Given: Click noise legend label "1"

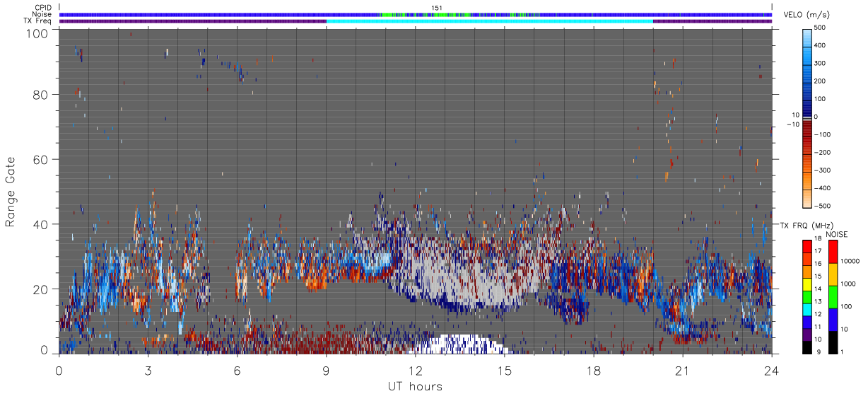Looking at the screenshot, I should point(843,351).
